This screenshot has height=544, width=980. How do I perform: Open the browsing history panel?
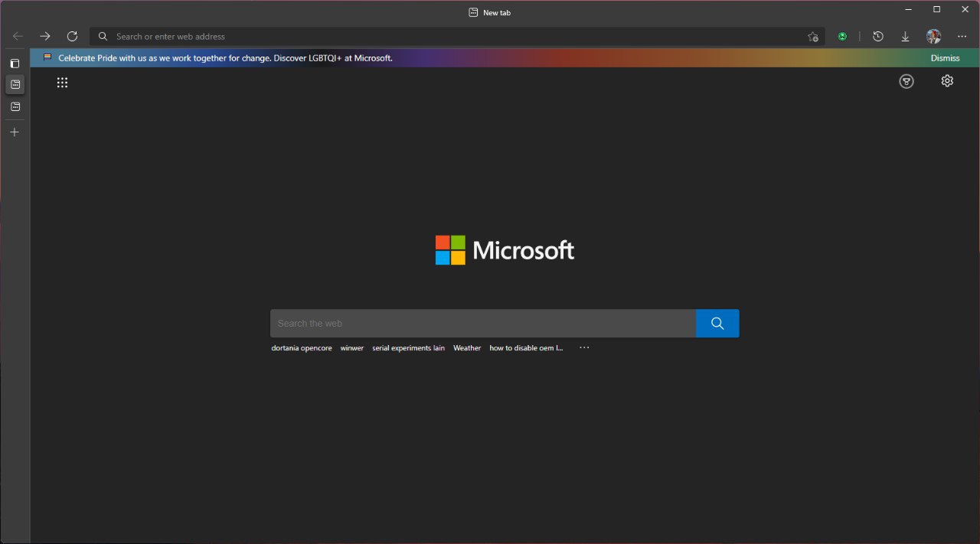tap(878, 36)
